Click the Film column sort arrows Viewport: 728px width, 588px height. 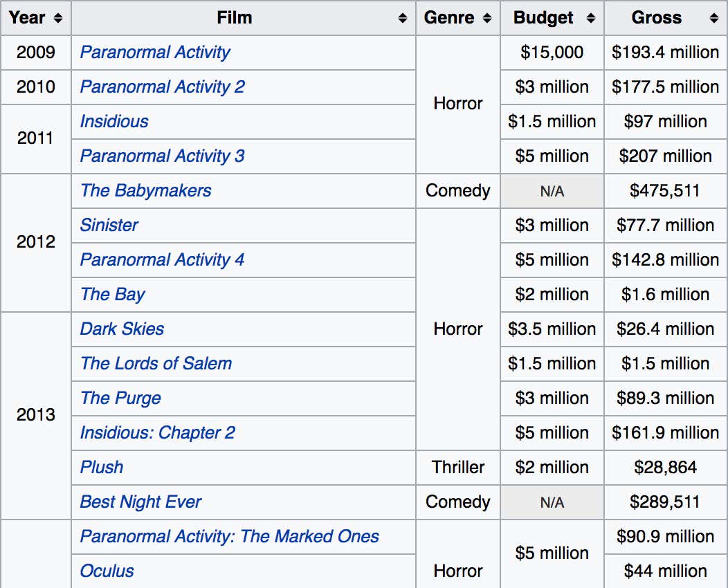pos(403,19)
